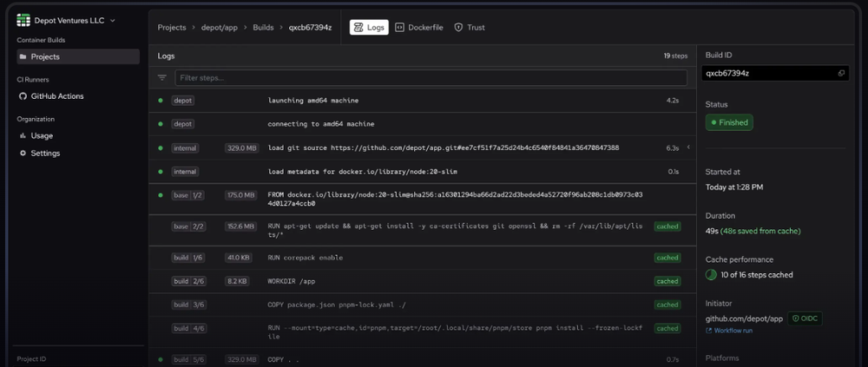This screenshot has width=868, height=367.
Task: Expand the chevron on the load git source row
Action: tap(688, 147)
